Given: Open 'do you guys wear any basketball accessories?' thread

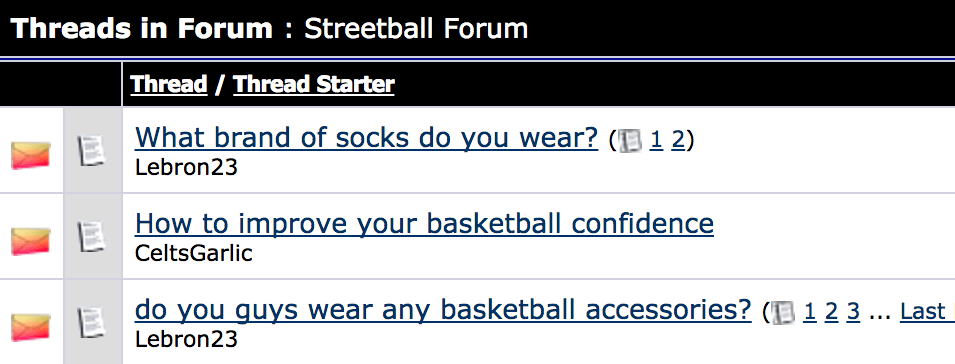Looking at the screenshot, I should tap(443, 310).
